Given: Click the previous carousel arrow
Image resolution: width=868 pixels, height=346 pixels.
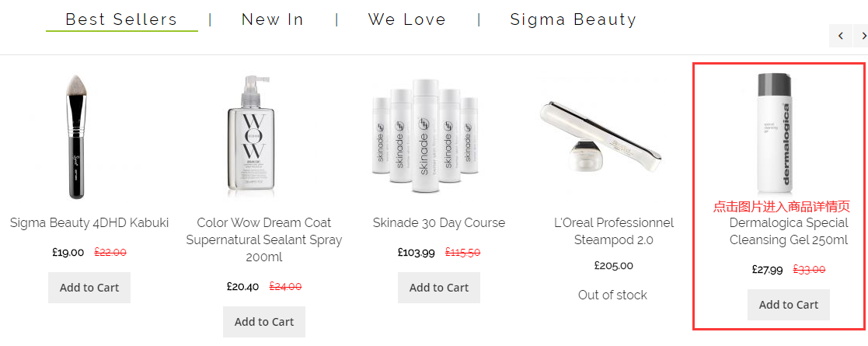Looking at the screenshot, I should (x=840, y=36).
